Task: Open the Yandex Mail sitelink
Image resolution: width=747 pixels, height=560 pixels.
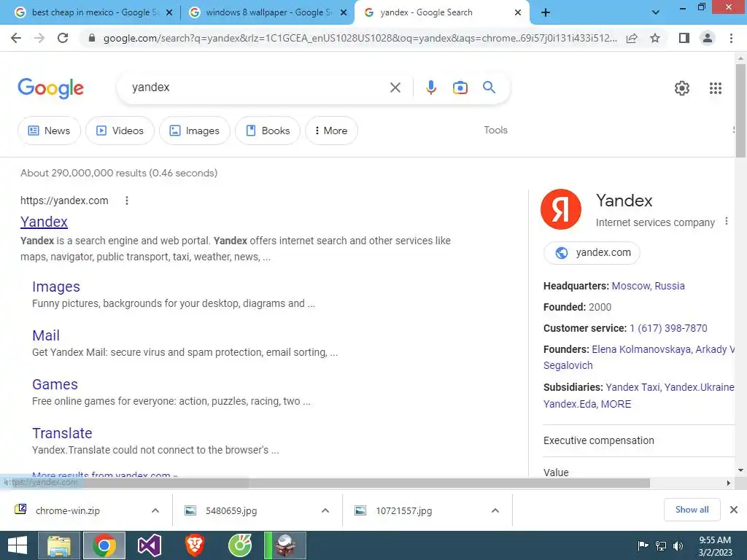Action: pyautogui.click(x=46, y=335)
